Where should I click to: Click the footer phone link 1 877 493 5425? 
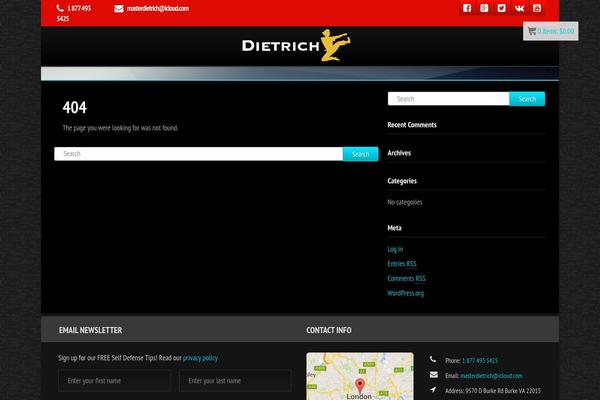[x=480, y=361]
